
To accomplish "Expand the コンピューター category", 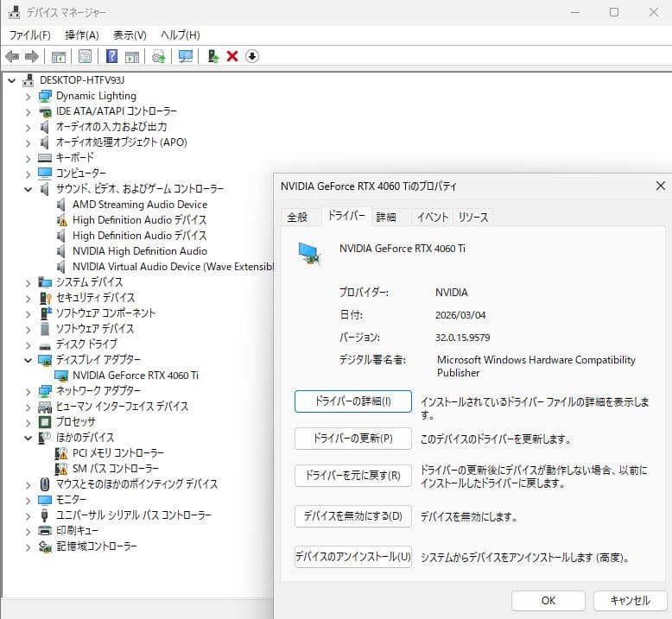I will pos(29,174).
